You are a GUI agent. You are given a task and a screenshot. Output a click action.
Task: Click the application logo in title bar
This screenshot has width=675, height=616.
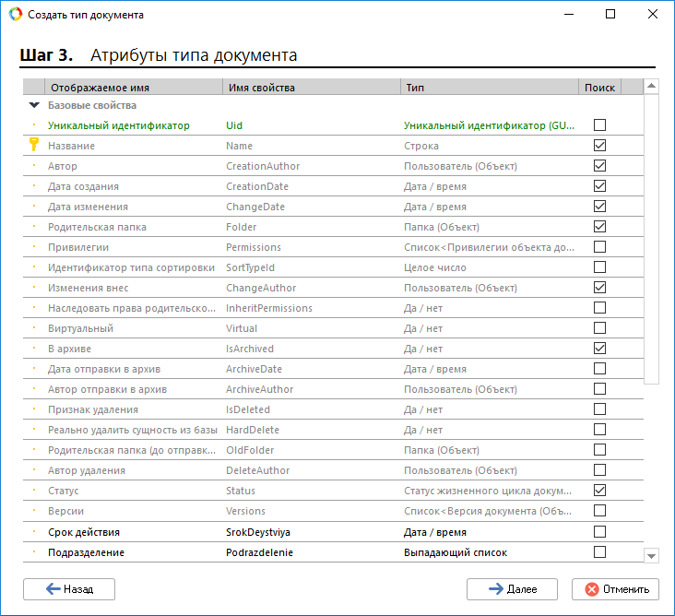click(x=15, y=15)
